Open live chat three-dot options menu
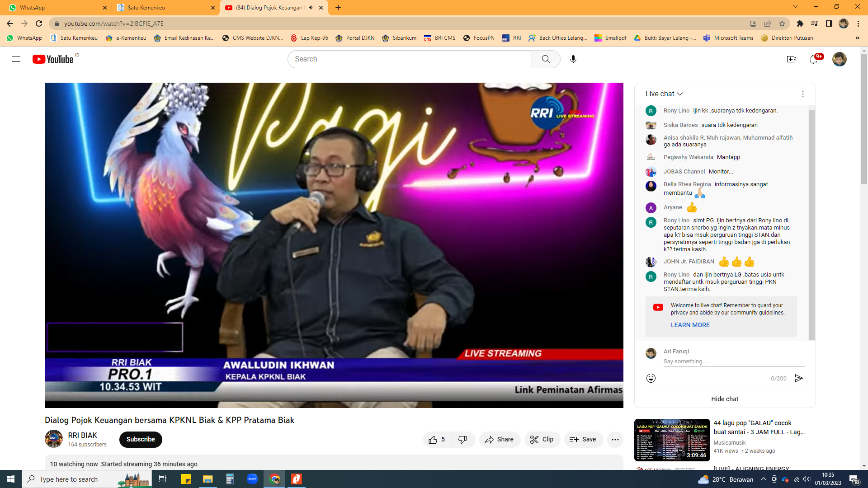Image resolution: width=868 pixels, height=488 pixels. (x=802, y=94)
